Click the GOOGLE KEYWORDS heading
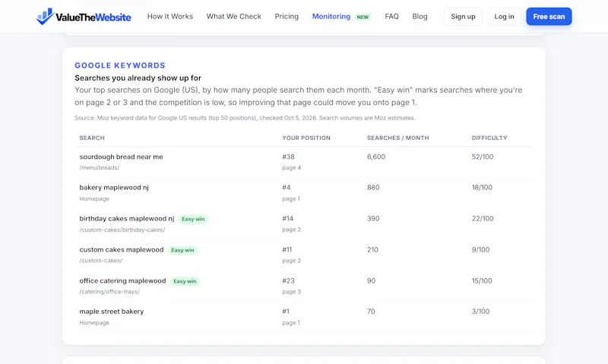Image resolution: width=608 pixels, height=364 pixels. pyautogui.click(x=120, y=65)
